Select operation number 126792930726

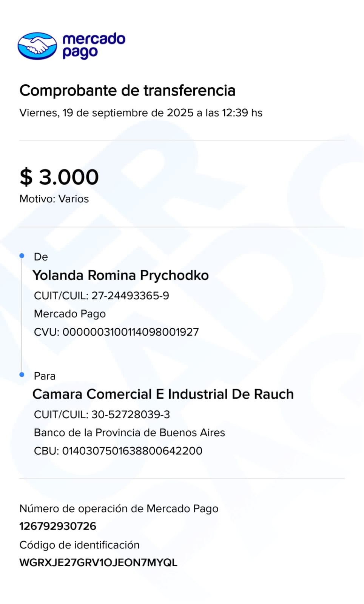pos(58,526)
